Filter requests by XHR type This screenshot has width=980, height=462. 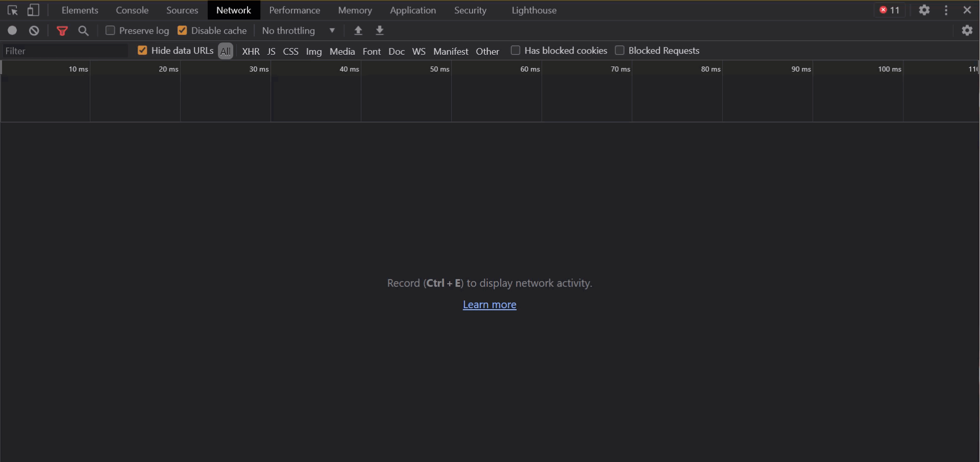[251, 52]
